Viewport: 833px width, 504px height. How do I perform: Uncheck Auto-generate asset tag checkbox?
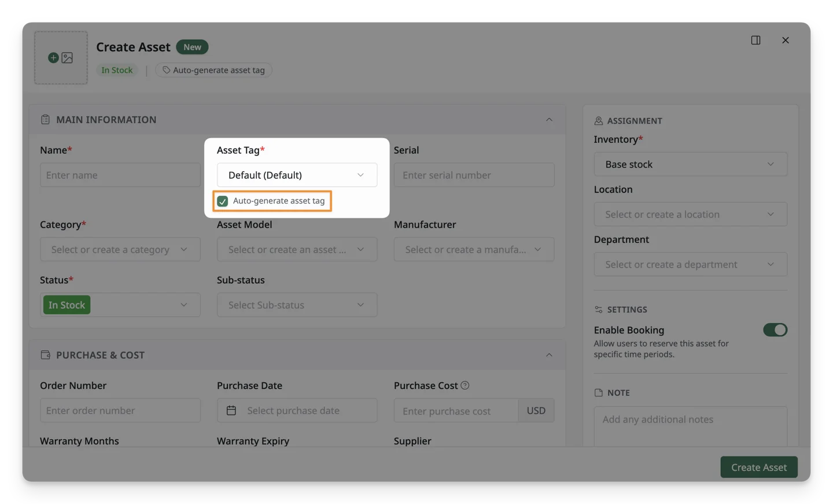tap(223, 201)
